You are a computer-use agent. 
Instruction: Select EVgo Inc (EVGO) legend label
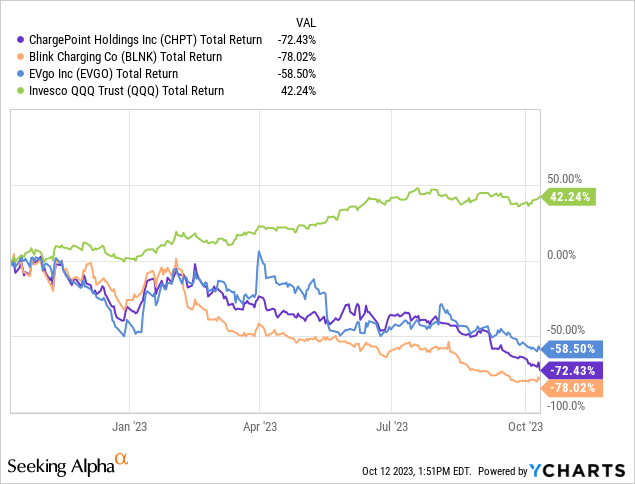[x=90, y=74]
